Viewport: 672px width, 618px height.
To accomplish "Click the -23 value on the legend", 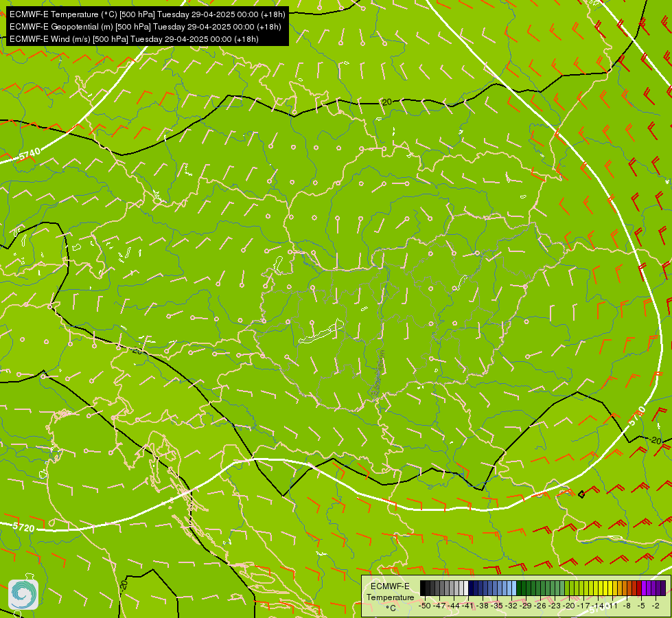I will tap(555, 606).
